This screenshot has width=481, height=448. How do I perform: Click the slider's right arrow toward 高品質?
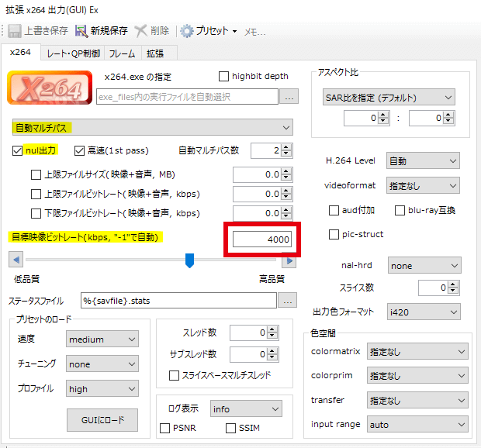(288, 261)
